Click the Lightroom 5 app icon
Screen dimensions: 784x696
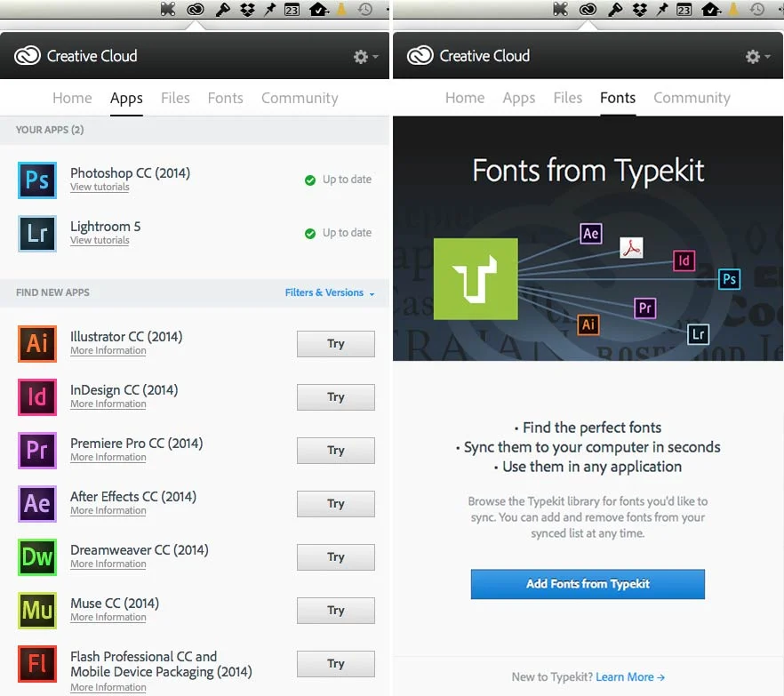(37, 234)
